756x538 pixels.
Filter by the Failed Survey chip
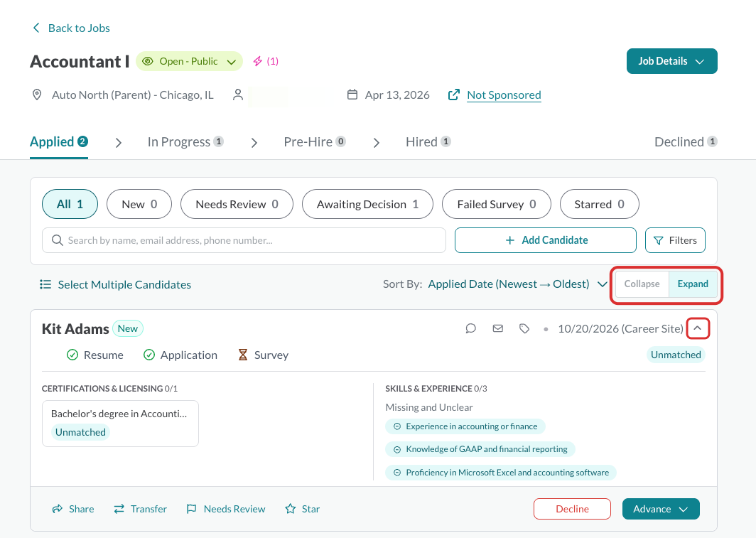pos(497,204)
